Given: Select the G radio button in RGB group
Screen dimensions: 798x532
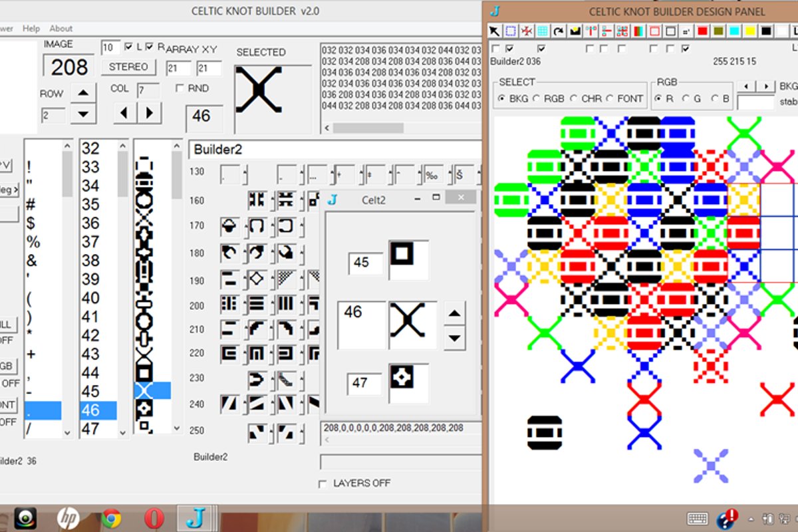Looking at the screenshot, I should [x=686, y=98].
